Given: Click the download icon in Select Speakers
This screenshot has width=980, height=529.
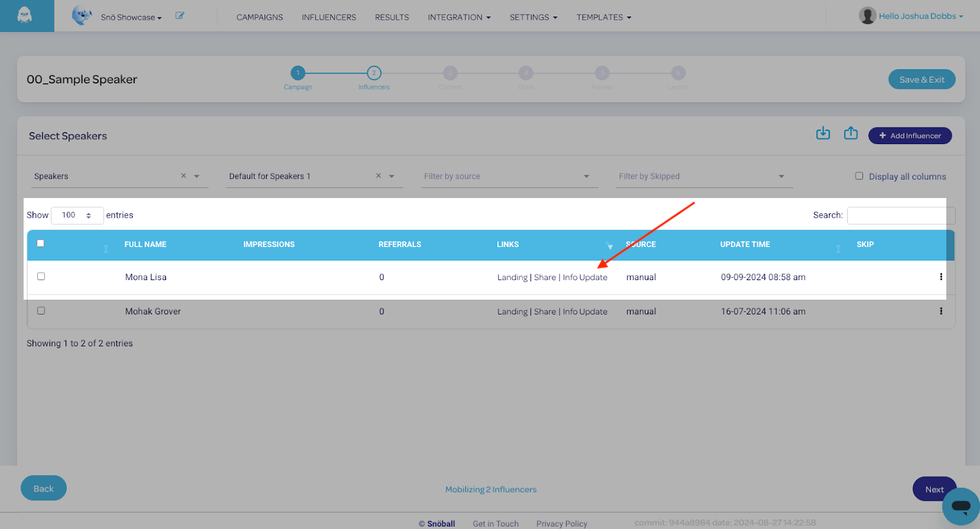Looking at the screenshot, I should 823,134.
